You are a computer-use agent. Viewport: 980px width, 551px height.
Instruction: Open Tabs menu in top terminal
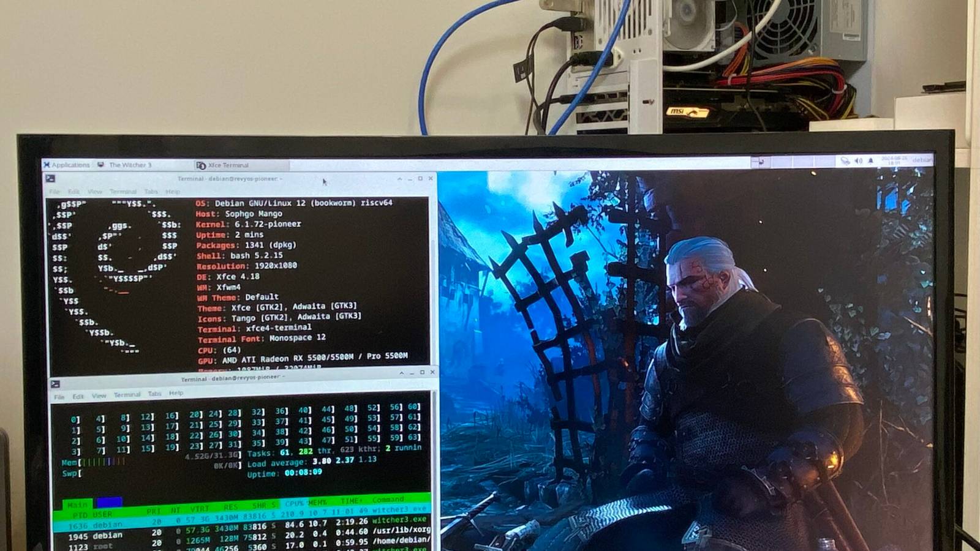pos(151,192)
